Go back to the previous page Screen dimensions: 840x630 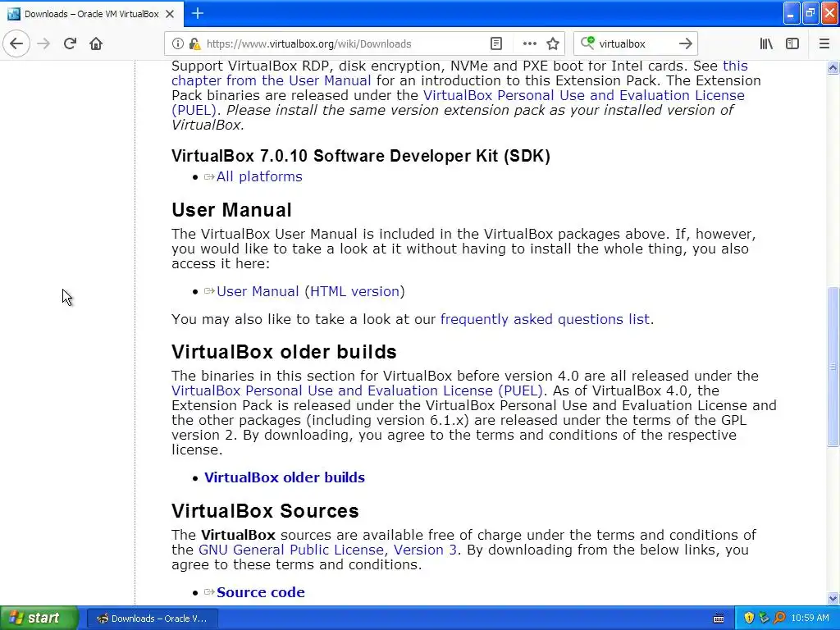pos(16,44)
